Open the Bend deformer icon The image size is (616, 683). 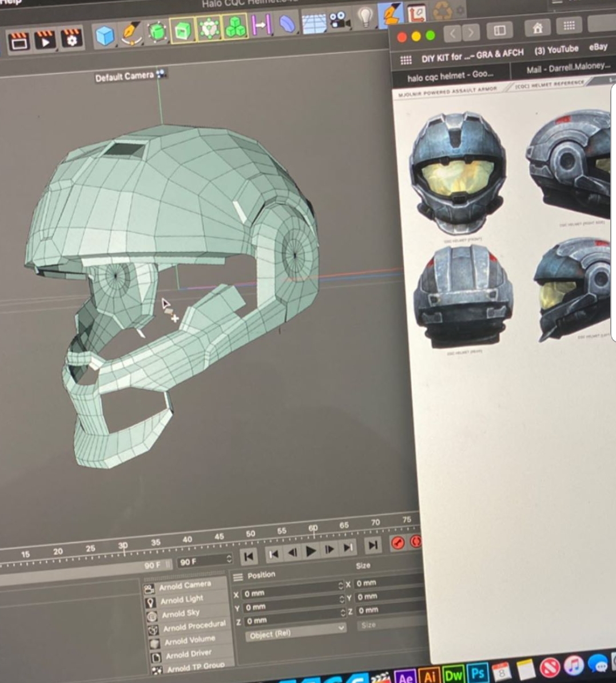(287, 25)
